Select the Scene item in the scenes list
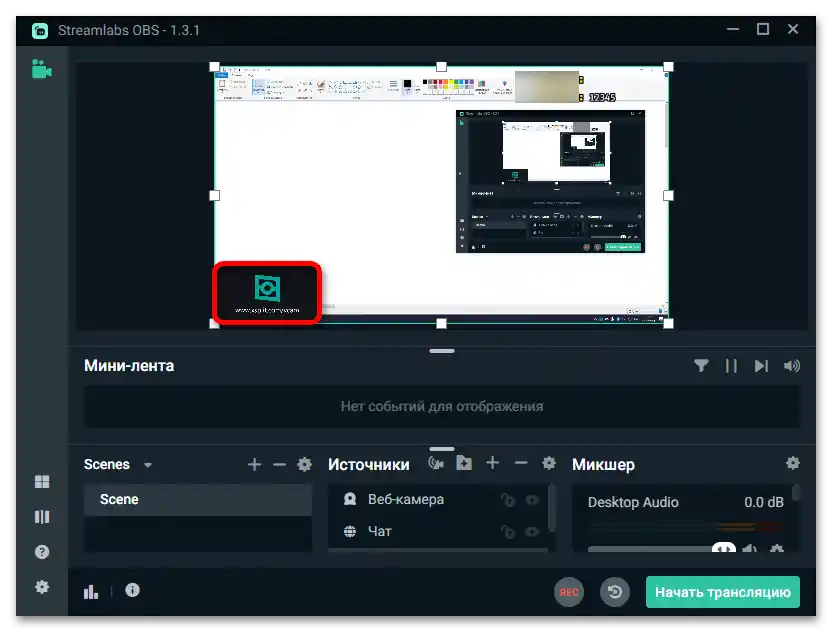Screen dimensions: 832x632 (x=197, y=499)
